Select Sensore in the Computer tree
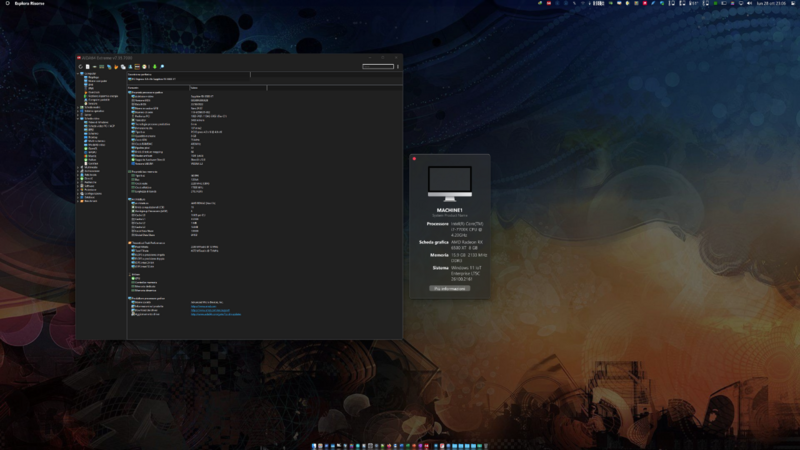This screenshot has width=800, height=450. 94,103
